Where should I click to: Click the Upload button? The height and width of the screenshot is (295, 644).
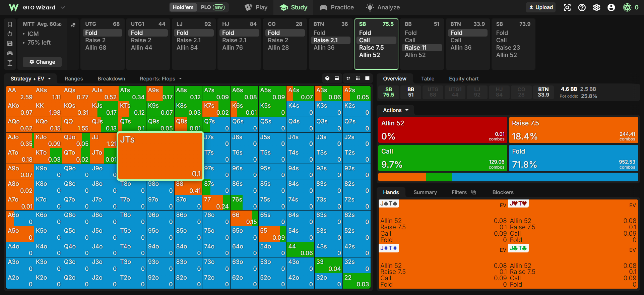(541, 7)
